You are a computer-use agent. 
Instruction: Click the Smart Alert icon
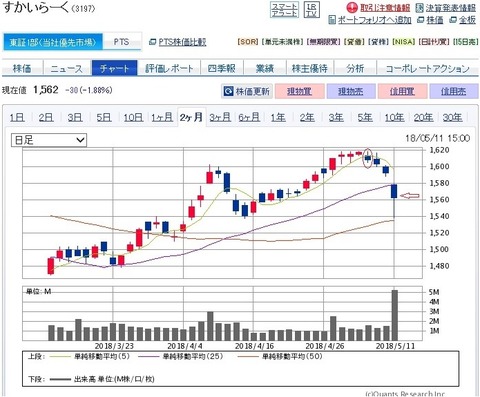(284, 10)
